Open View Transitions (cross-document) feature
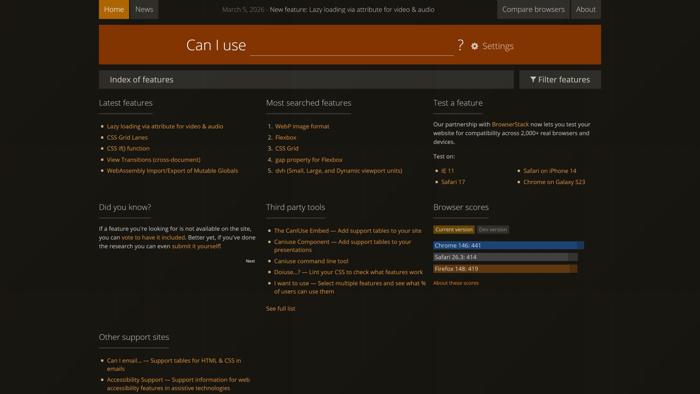 [x=154, y=159]
